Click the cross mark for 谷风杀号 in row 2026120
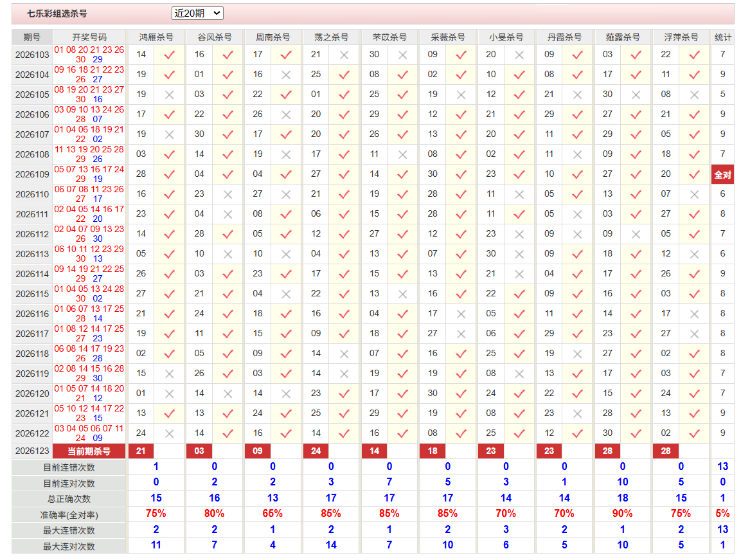This screenshot has height=560, width=741. click(228, 393)
